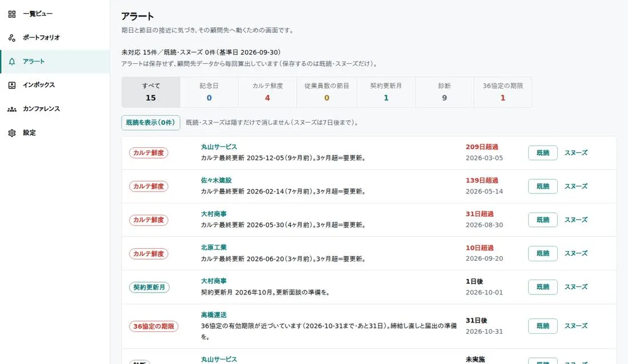Image resolution: width=628 pixels, height=364 pixels.
Task: Open 設定 from sidebar
Action: (55, 133)
